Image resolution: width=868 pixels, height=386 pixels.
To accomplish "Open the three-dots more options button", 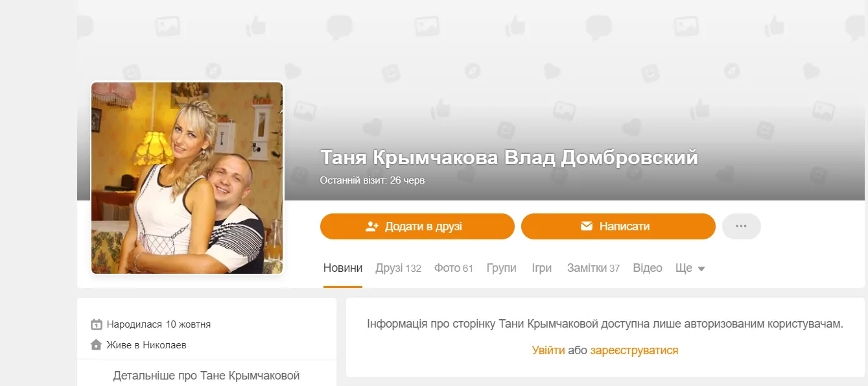I will [x=742, y=226].
